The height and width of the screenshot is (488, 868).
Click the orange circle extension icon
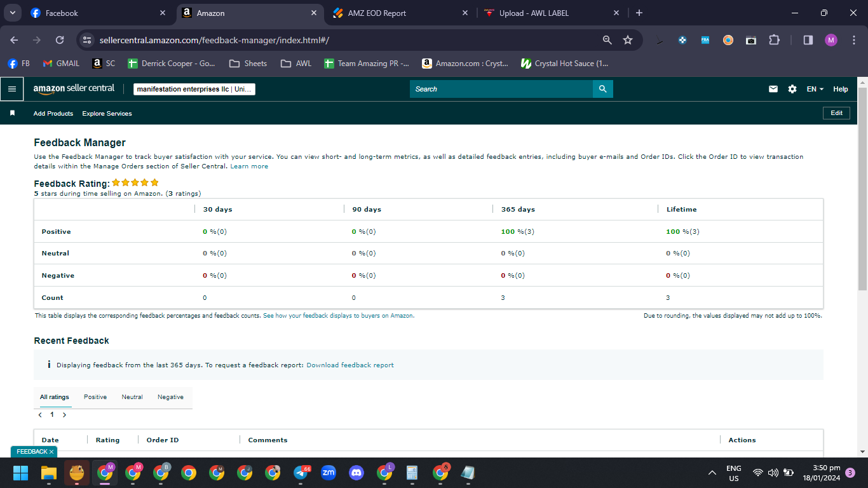click(x=728, y=40)
